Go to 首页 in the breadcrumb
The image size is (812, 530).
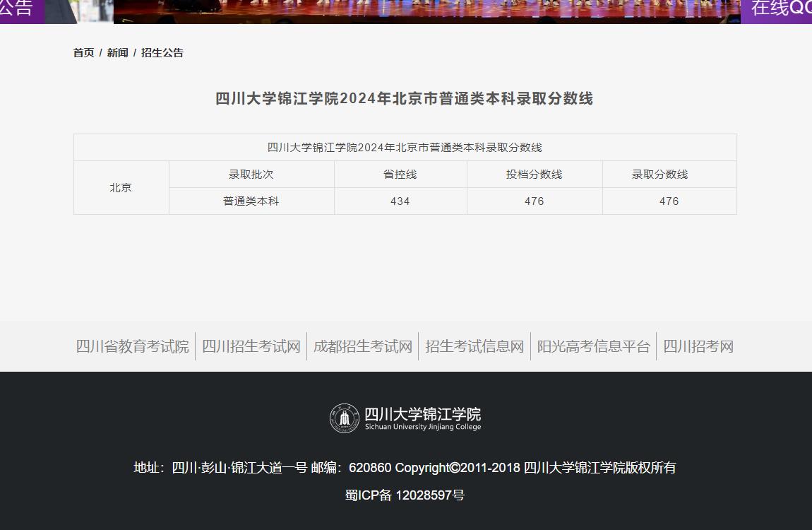[83, 53]
